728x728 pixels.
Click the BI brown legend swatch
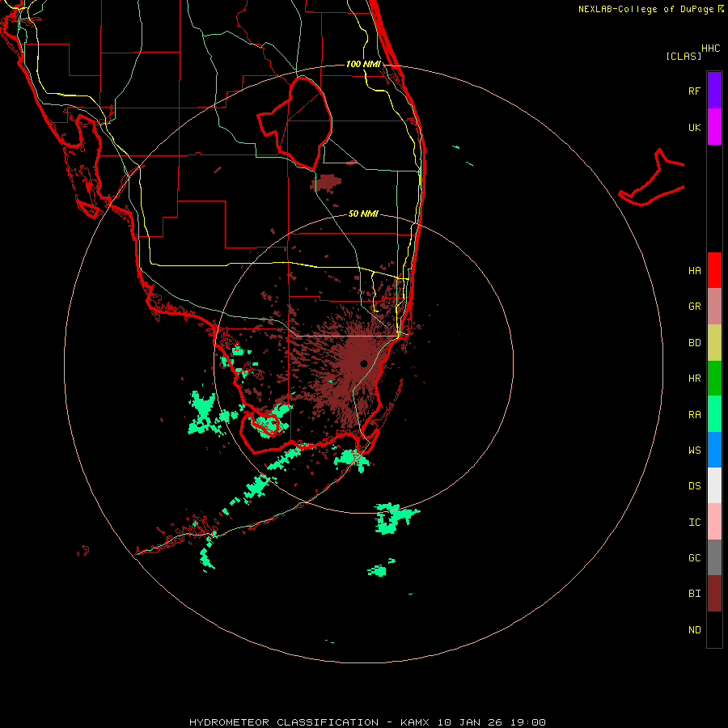714,594
